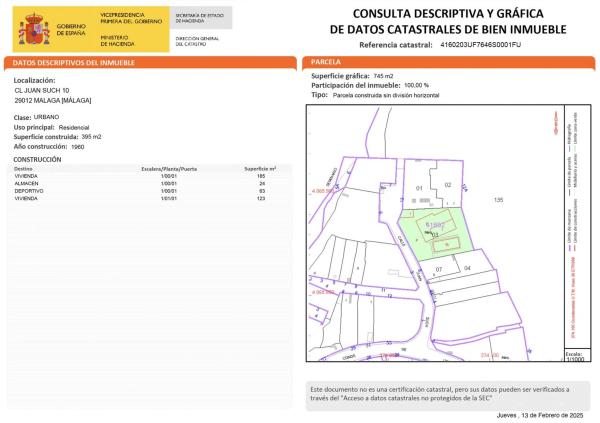The image size is (600, 423).
Task: Select the 'GOBIERNO DE ESPAÑA' logo text
Action: (71, 30)
